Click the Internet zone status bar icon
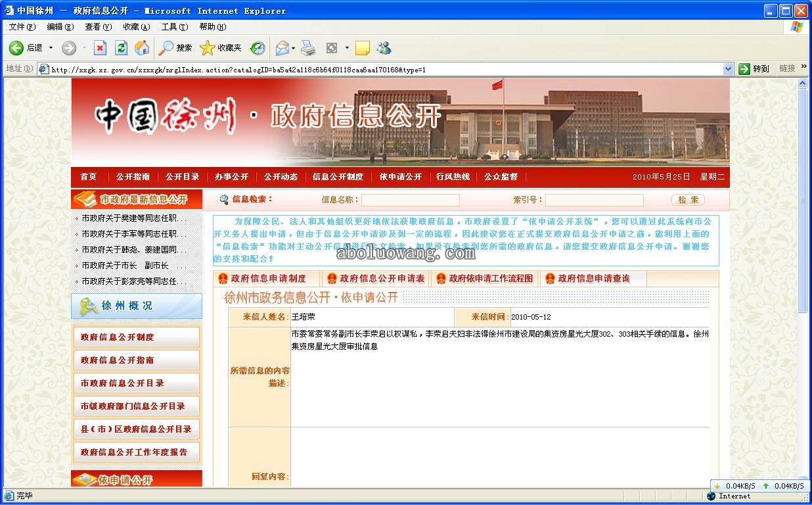Screen dimensions: 812x505 [x=711, y=496]
